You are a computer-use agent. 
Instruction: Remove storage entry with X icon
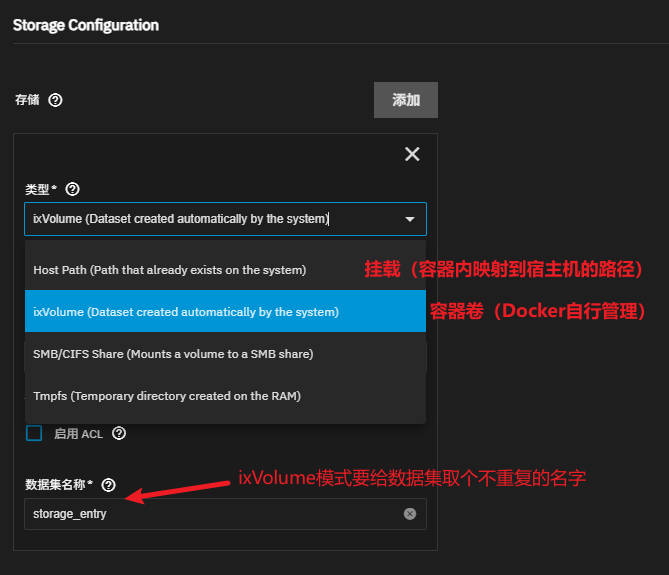click(411, 154)
